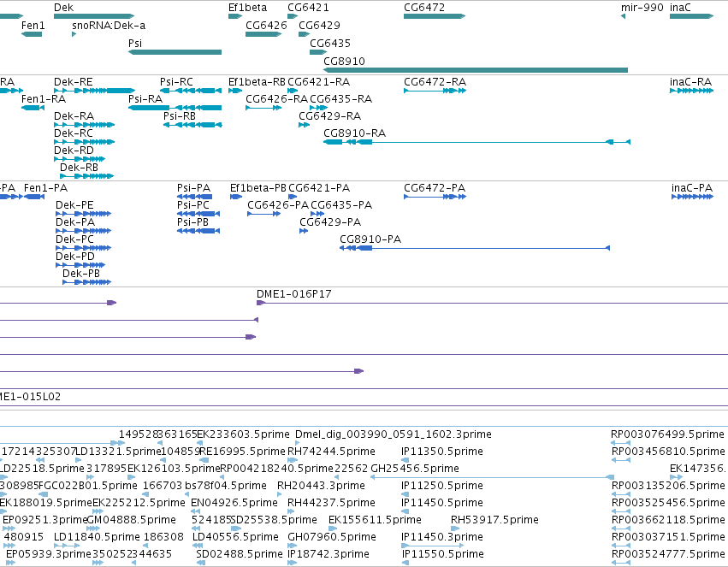Image resolution: width=728 pixels, height=567 pixels.
Task: Click the CG6429-RA transcript label
Action: pos(329,116)
